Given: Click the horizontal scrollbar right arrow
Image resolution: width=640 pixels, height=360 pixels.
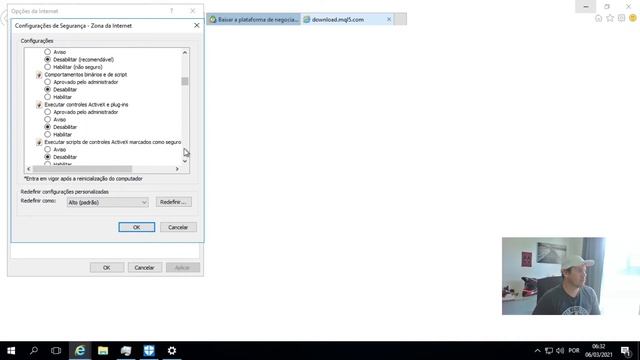Looking at the screenshot, I should 177,169.
